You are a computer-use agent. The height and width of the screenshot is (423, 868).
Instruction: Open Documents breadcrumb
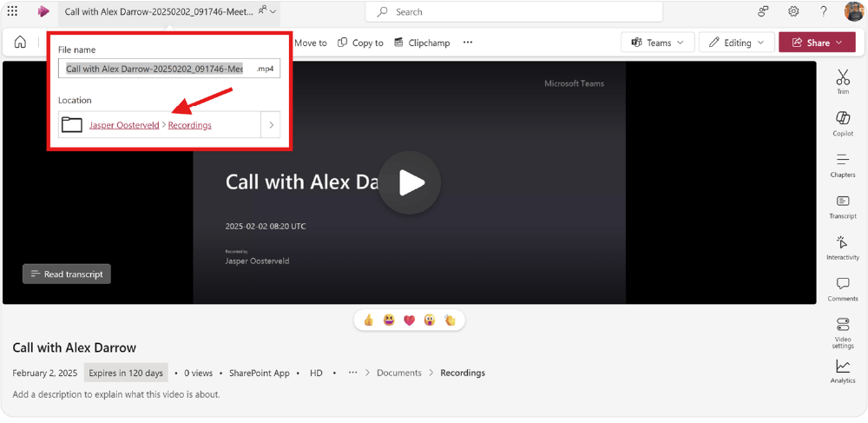(399, 373)
